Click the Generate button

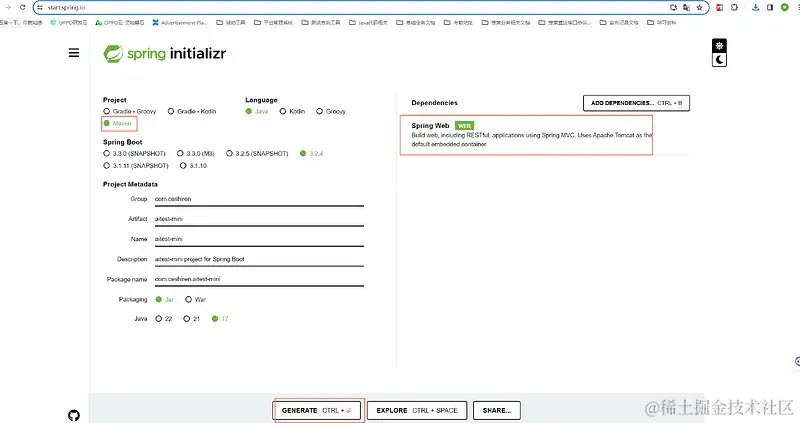click(x=317, y=411)
